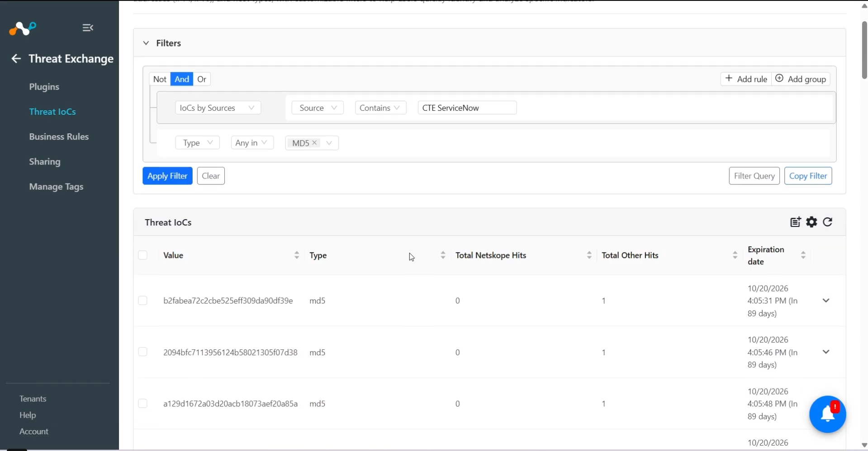Open the Contains operator dropdown
Viewport: 868px width, 451px height.
click(380, 108)
